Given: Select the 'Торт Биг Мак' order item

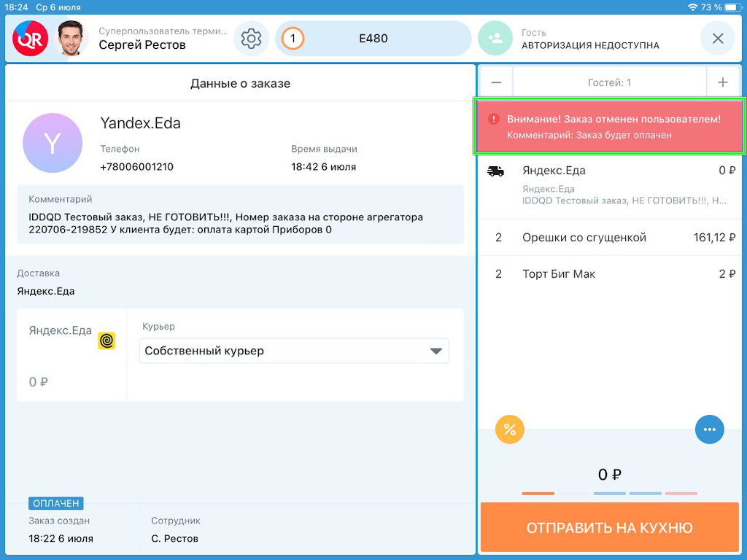Looking at the screenshot, I should [609, 274].
